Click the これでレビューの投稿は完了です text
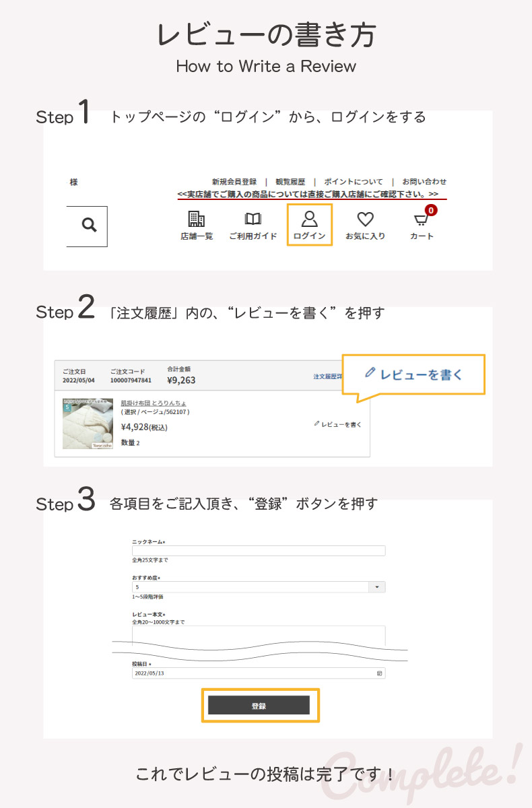This screenshot has width=532, height=808. [x=265, y=774]
